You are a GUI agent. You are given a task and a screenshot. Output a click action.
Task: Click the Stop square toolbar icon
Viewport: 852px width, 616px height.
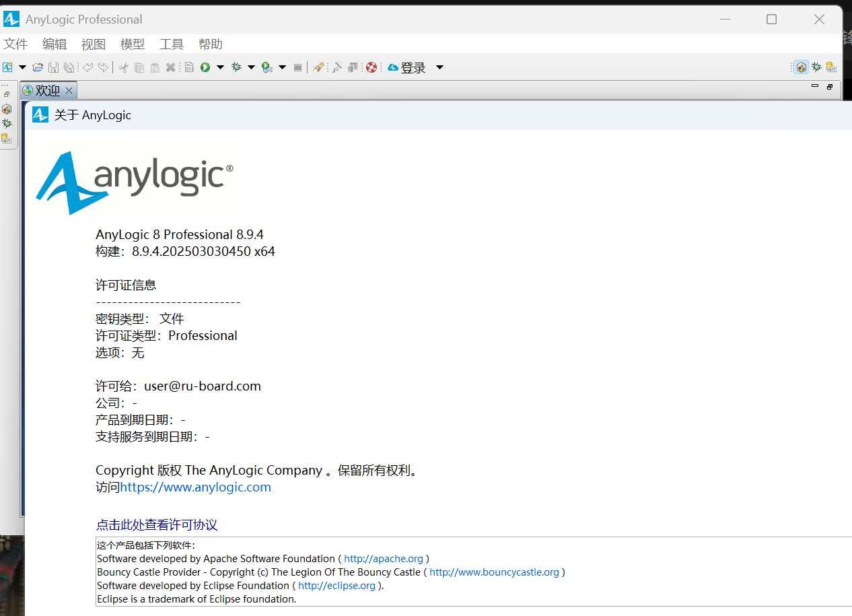(297, 67)
